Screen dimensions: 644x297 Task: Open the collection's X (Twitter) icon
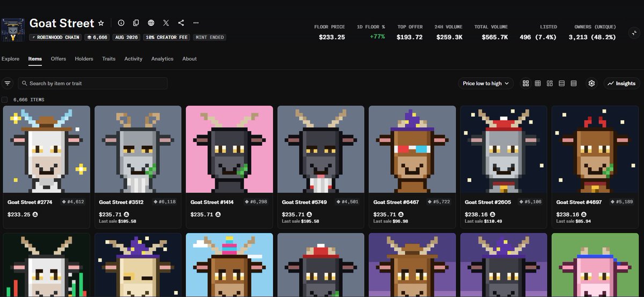[166, 23]
